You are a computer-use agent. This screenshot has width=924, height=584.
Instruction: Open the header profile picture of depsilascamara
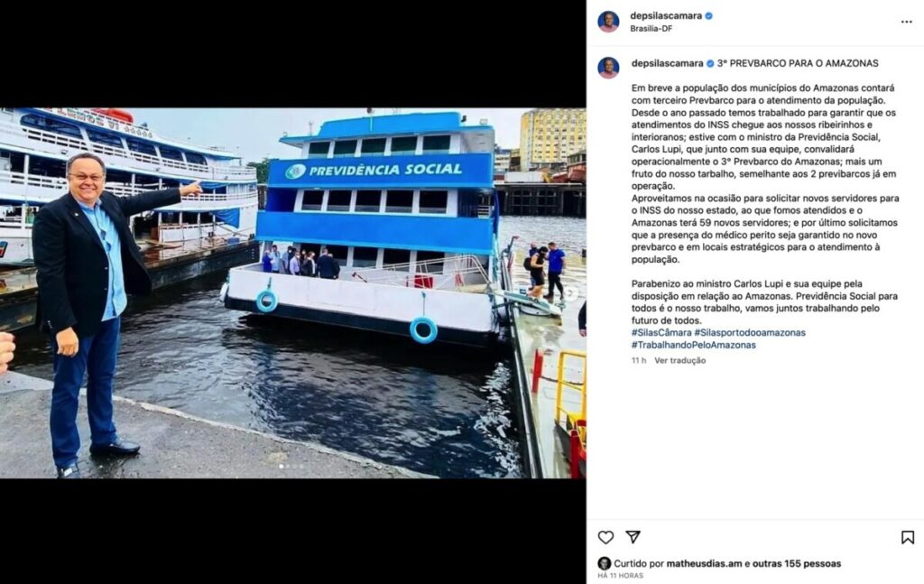[609, 22]
